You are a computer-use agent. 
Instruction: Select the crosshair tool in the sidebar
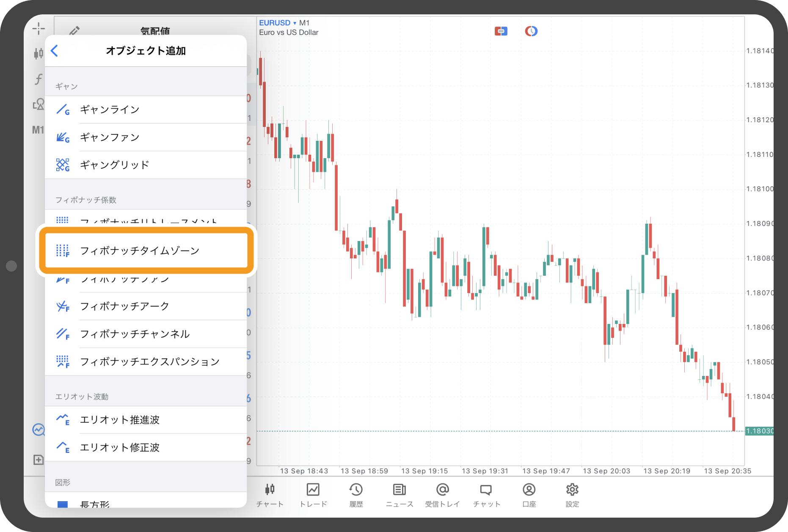point(39,28)
